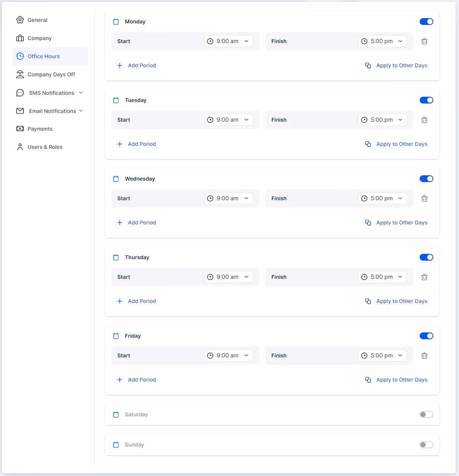Turn off the Tuesday toggle

coord(426,100)
